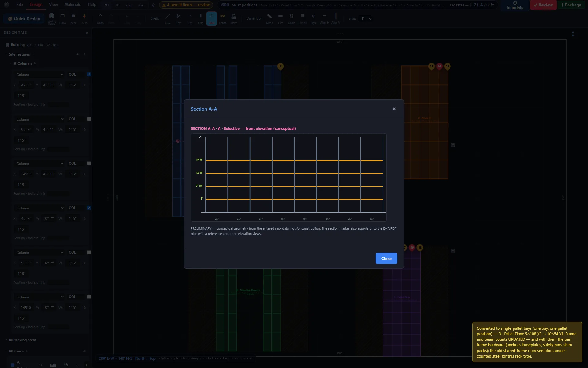The width and height of the screenshot is (588, 368).
Task: Click the rotate icon on zone A row
Action: click(40, 365)
